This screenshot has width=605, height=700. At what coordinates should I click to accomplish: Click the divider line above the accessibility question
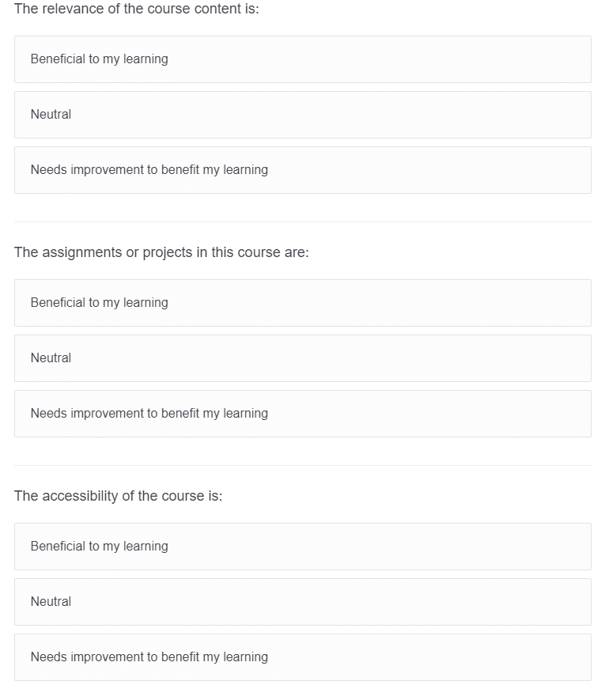tap(303, 466)
